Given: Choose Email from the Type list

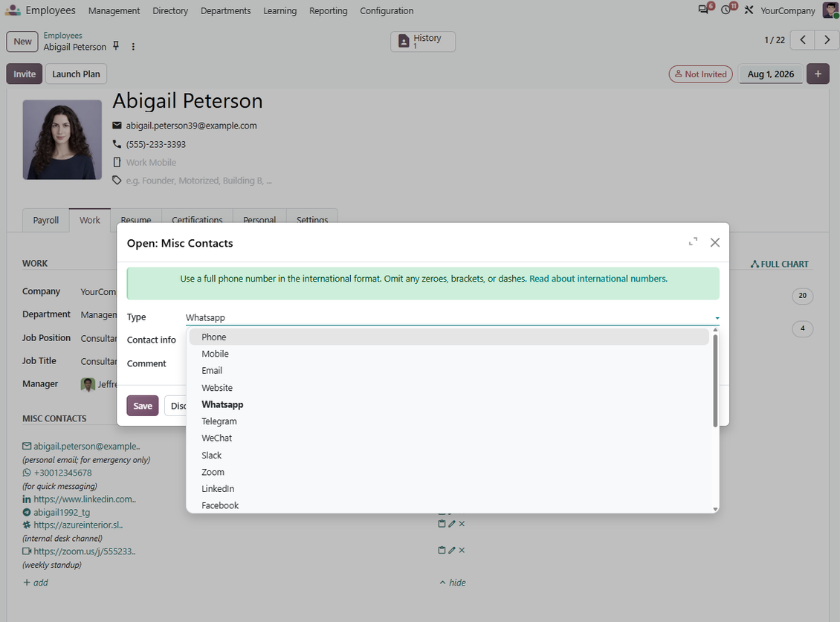Looking at the screenshot, I should (449, 371).
